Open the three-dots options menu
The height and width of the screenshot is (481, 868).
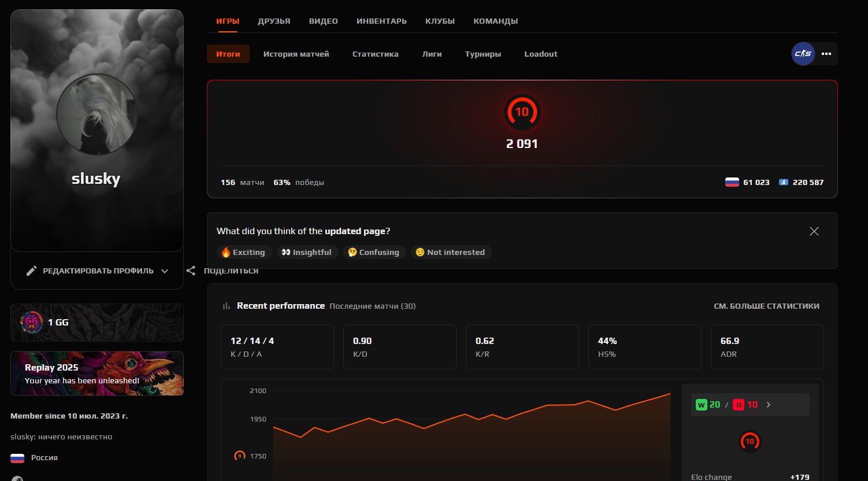click(x=826, y=54)
